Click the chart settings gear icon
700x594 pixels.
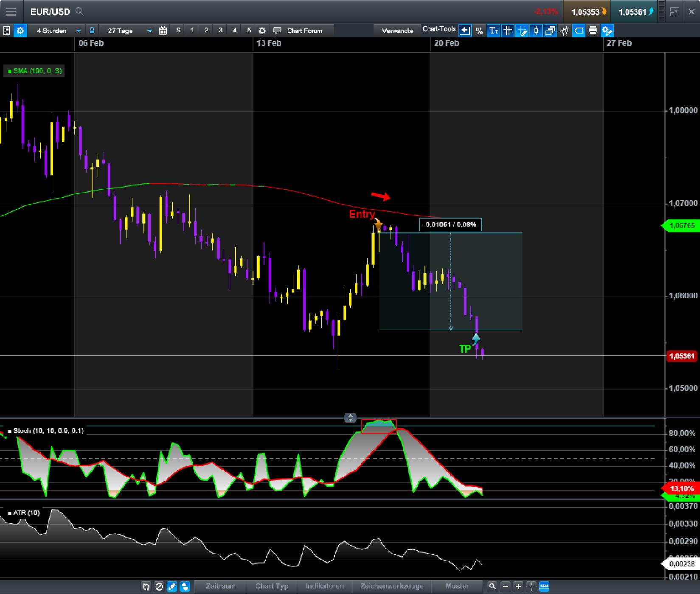[262, 30]
